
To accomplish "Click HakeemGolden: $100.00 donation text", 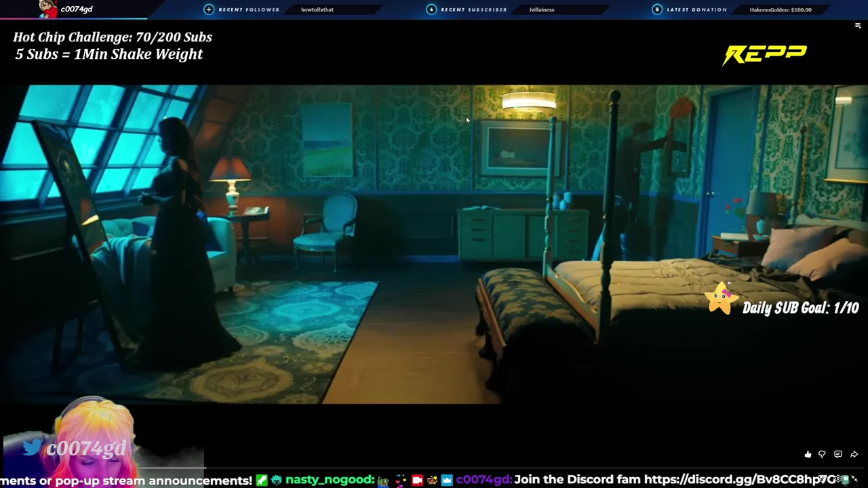I will 781,9.
